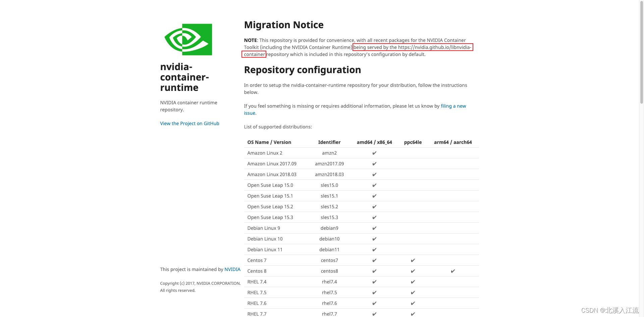Select the 'centos8' identifier cell
The height and width of the screenshot is (317, 644).
[329, 271]
